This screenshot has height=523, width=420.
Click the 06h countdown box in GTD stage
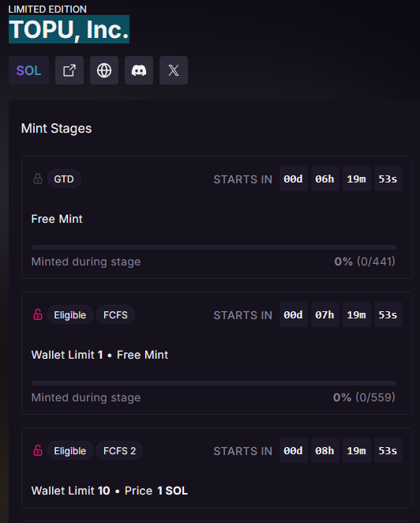[x=325, y=179]
